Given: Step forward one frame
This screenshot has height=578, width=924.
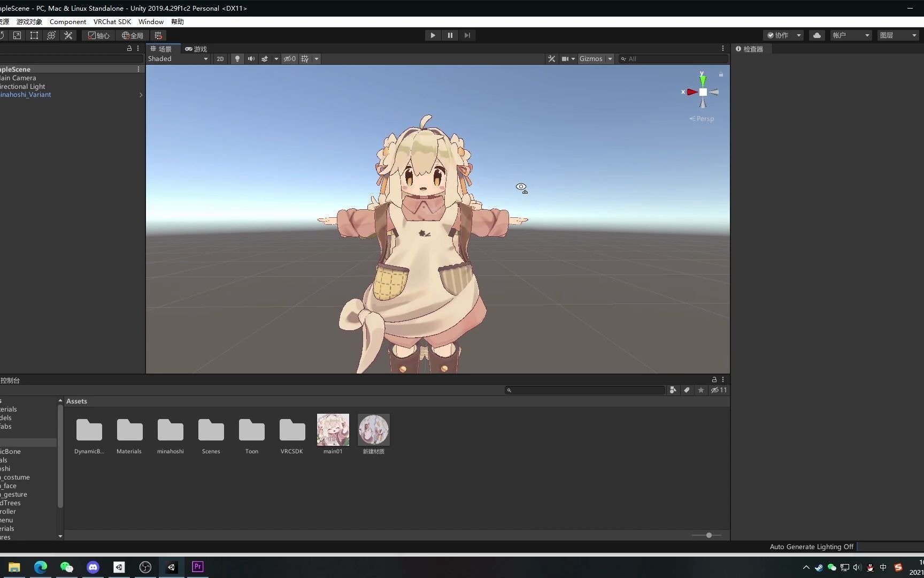Looking at the screenshot, I should click(x=467, y=35).
